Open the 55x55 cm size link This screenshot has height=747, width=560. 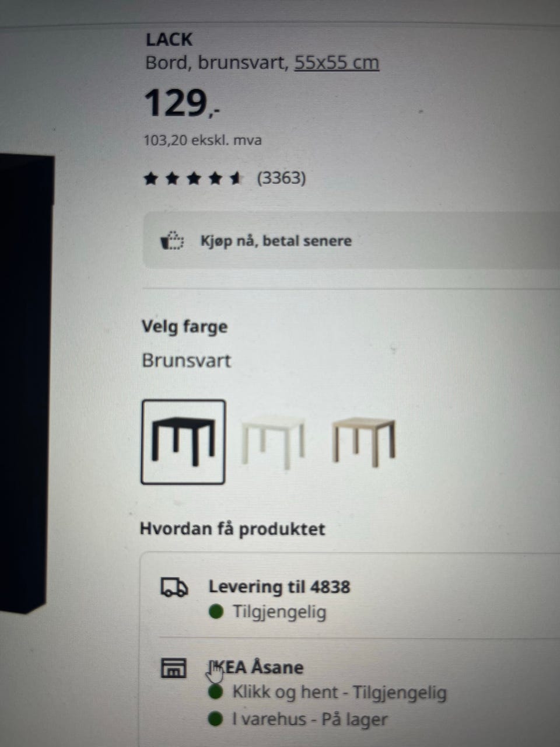(337, 62)
